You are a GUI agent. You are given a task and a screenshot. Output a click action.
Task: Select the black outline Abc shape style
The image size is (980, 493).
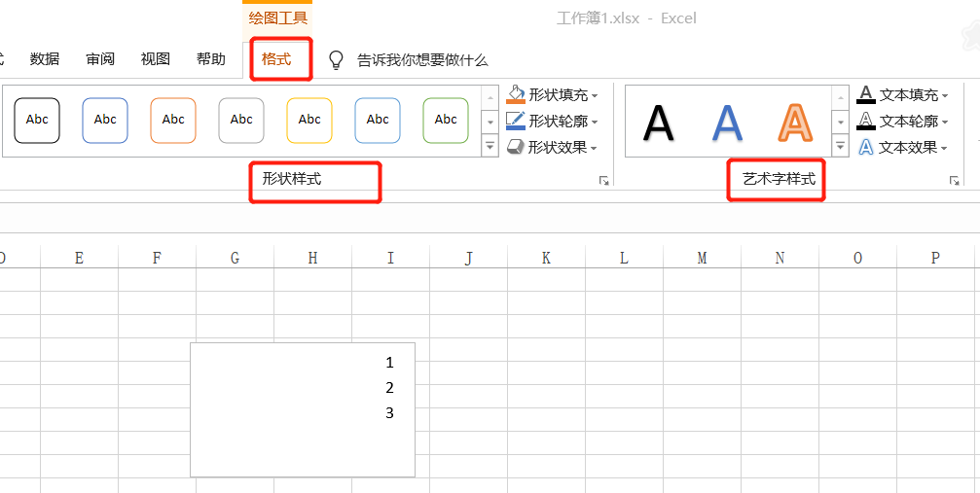[x=37, y=120]
